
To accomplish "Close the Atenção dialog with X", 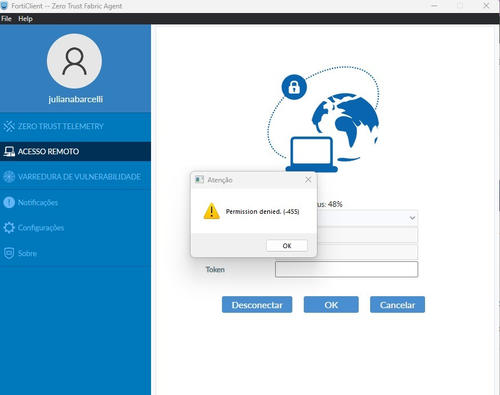I will coord(308,180).
